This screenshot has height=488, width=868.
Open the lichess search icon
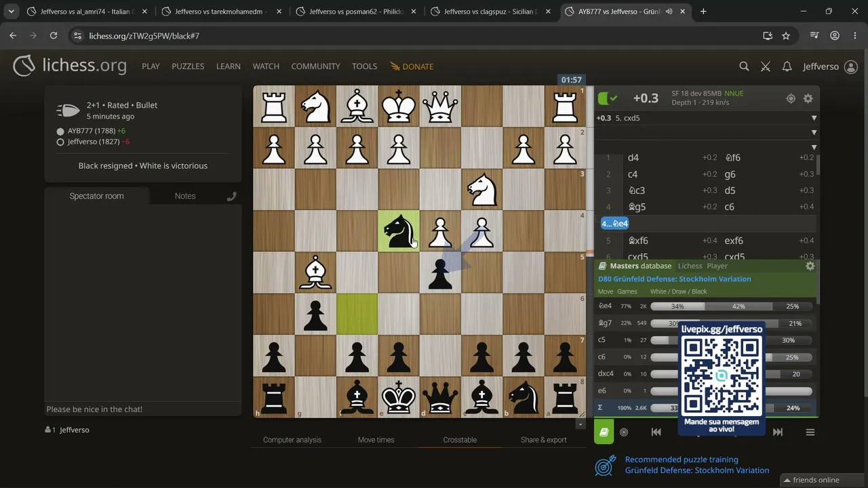click(744, 66)
